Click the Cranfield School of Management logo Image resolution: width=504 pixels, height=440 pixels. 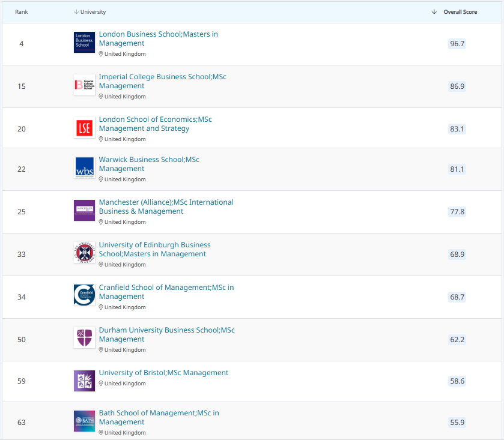[84, 295]
